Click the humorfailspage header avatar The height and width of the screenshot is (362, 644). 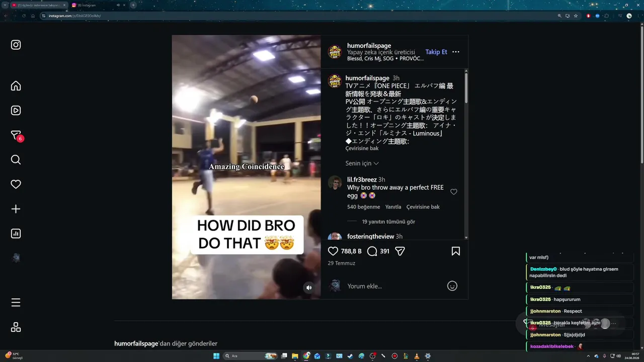pos(335,52)
